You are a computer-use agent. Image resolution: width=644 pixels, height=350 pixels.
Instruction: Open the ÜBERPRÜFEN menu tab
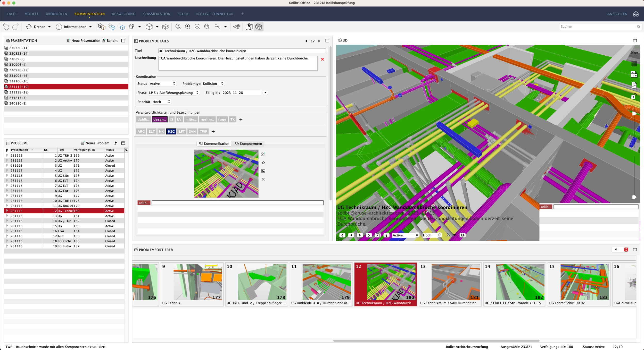click(56, 14)
